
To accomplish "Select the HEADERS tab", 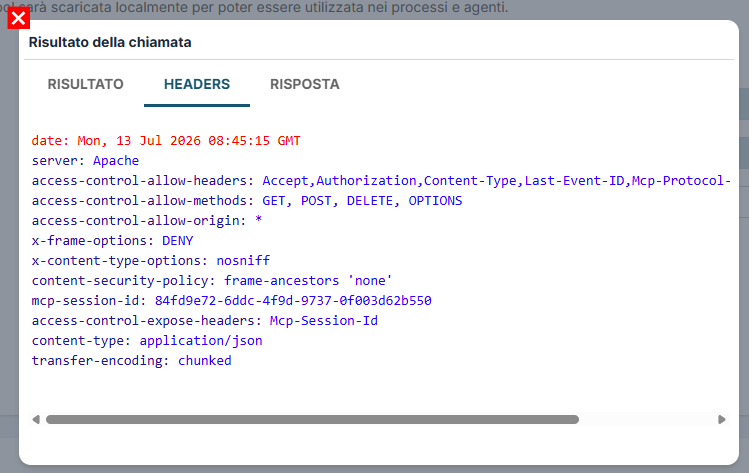I will 197,84.
